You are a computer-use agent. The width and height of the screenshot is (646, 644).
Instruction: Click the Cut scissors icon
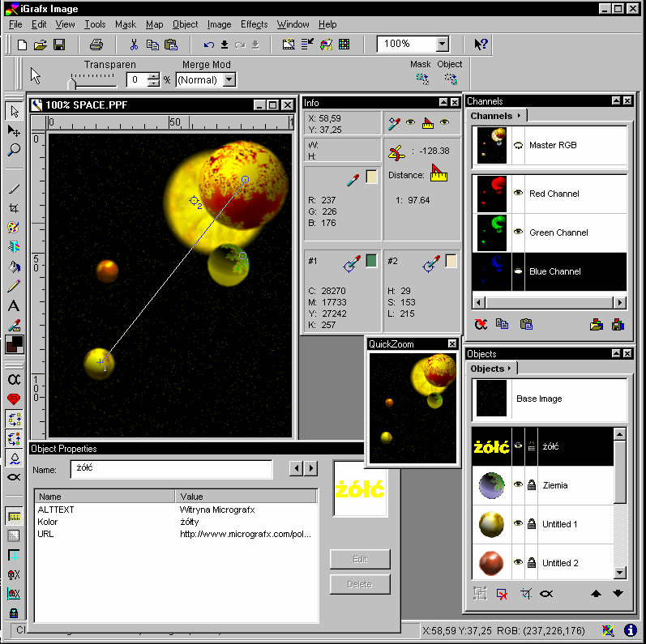(x=134, y=45)
